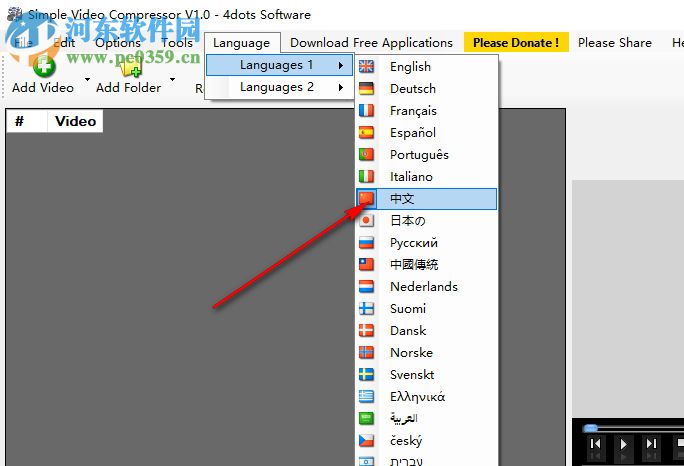Click the Portuguese flag icon
The height and width of the screenshot is (466, 684).
[x=366, y=154]
